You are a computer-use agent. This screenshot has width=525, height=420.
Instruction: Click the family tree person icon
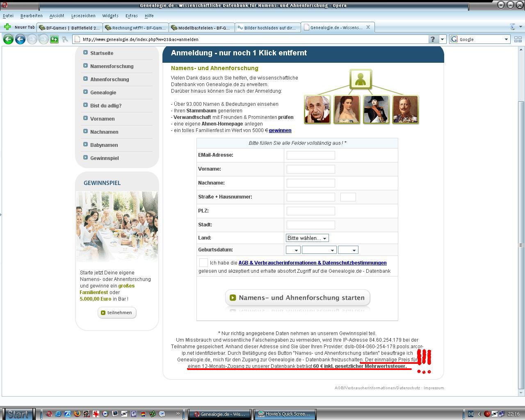point(361,79)
